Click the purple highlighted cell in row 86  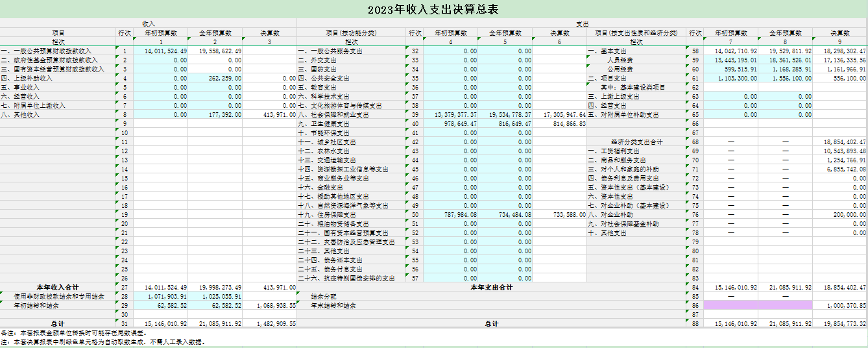click(758, 304)
